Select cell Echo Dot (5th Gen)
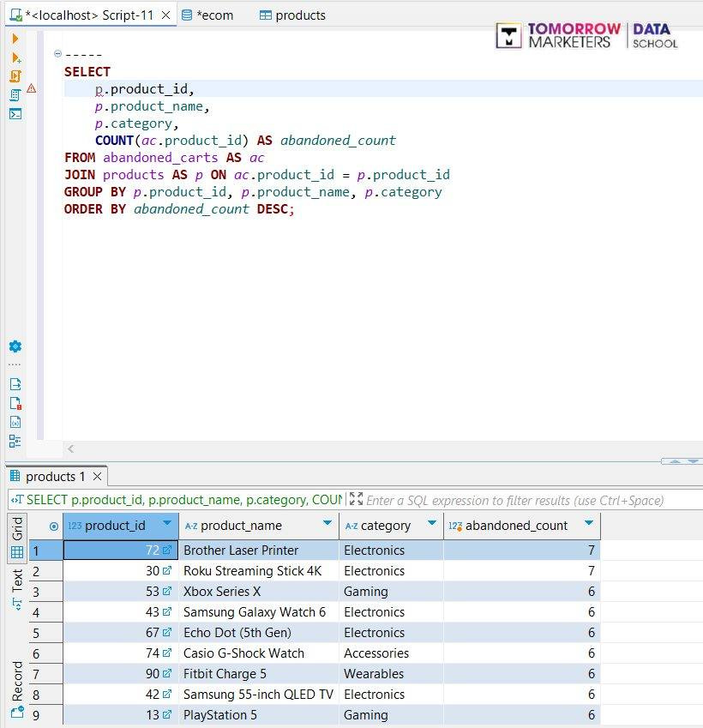The height and width of the screenshot is (728, 703). [259, 632]
